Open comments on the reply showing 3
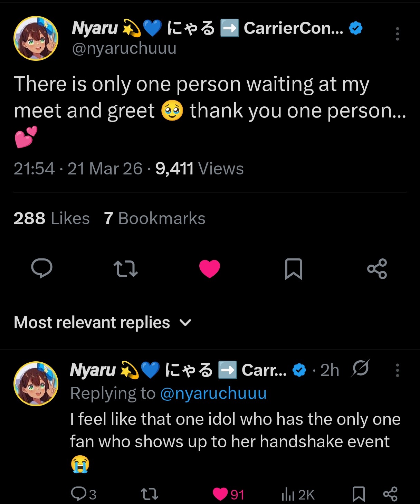 [84, 494]
